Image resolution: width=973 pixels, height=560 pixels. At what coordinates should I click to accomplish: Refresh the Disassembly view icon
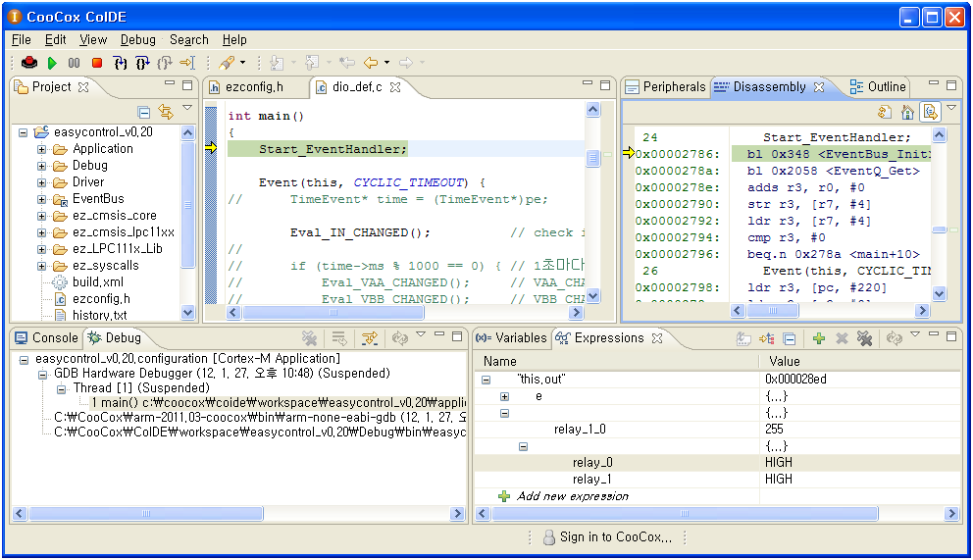(x=885, y=112)
